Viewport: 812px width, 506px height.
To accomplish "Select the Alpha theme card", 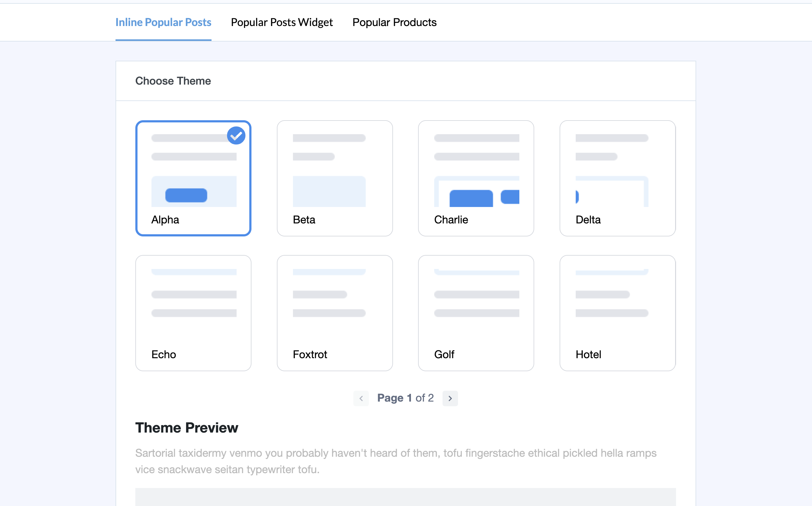I will point(193,178).
